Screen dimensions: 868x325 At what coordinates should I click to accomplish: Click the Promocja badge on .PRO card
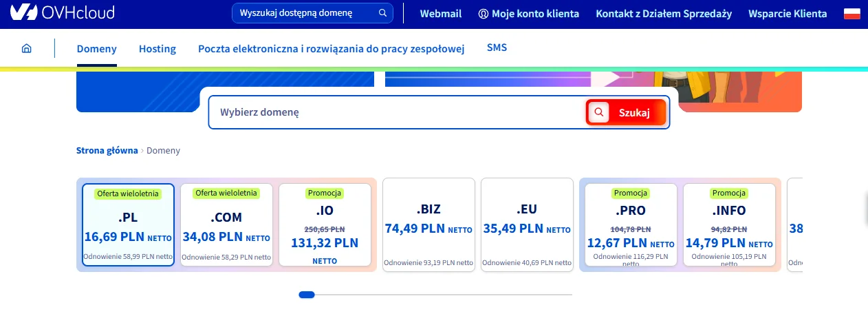coord(631,193)
